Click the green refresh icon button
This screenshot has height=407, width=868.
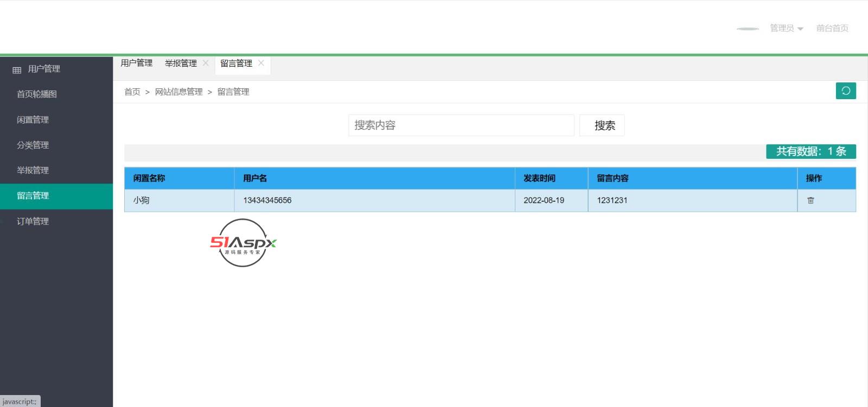(846, 91)
